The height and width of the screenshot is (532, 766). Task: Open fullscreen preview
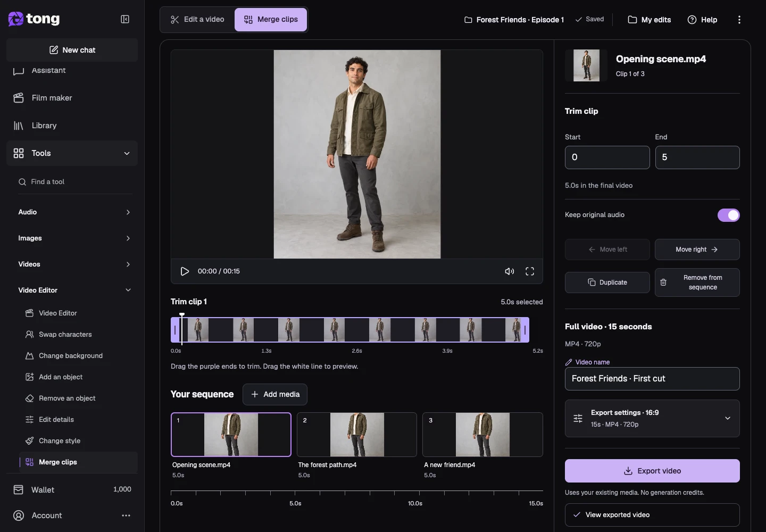click(530, 271)
